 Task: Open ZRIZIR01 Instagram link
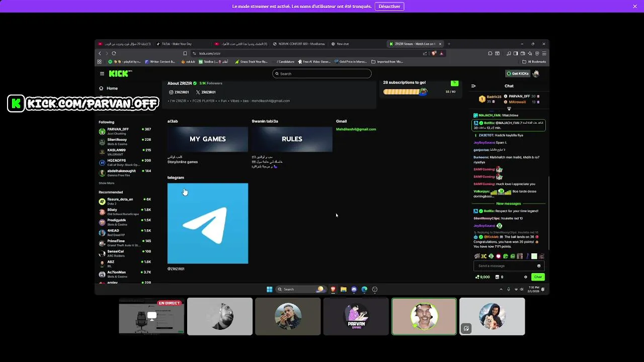tap(179, 93)
